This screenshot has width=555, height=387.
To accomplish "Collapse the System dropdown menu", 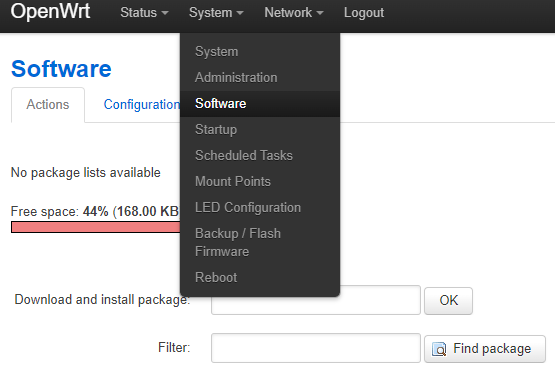I will point(216,13).
